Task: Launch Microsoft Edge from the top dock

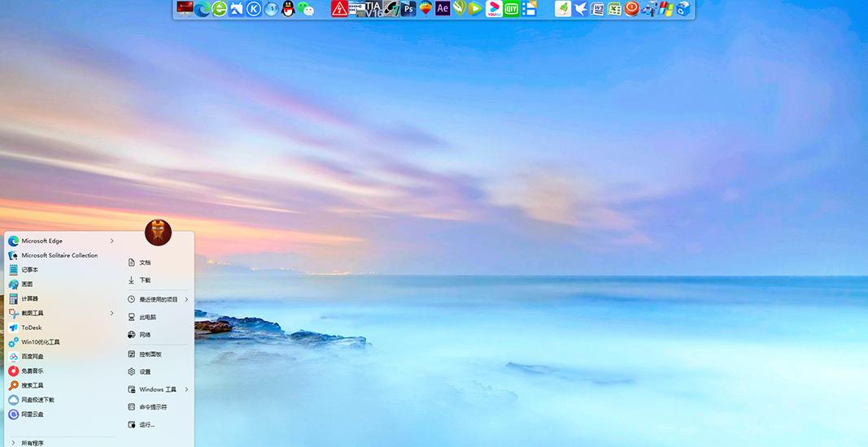Action: [x=202, y=9]
